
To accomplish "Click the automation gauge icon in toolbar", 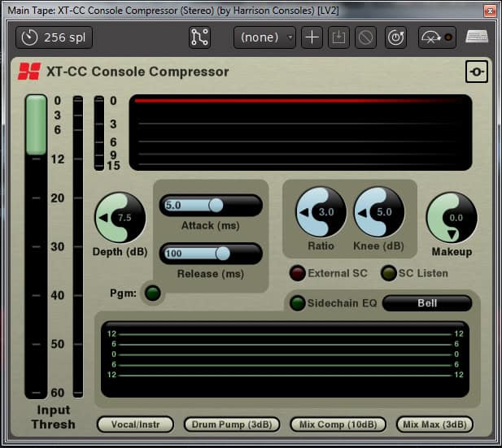I will (437, 37).
